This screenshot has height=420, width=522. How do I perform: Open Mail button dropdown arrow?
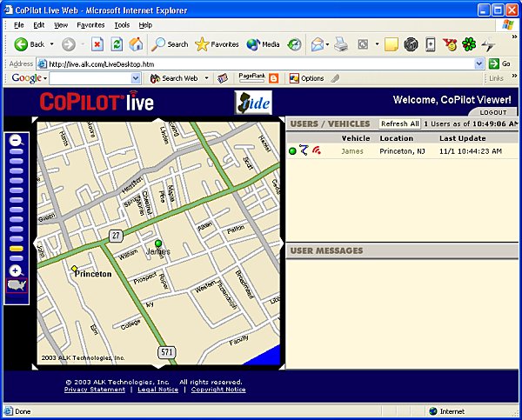click(328, 44)
